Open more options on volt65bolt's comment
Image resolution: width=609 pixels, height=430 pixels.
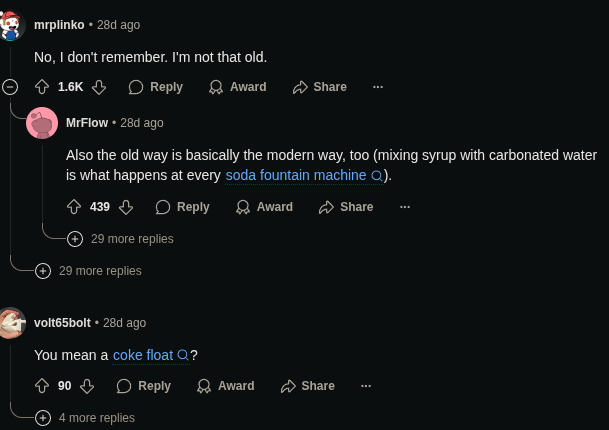point(366,386)
